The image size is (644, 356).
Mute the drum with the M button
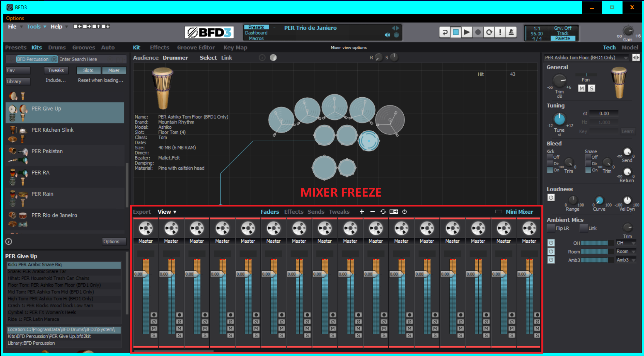pos(582,88)
